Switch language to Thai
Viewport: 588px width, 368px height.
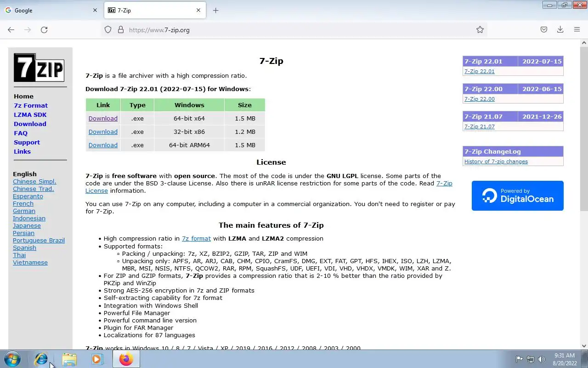pos(19,255)
